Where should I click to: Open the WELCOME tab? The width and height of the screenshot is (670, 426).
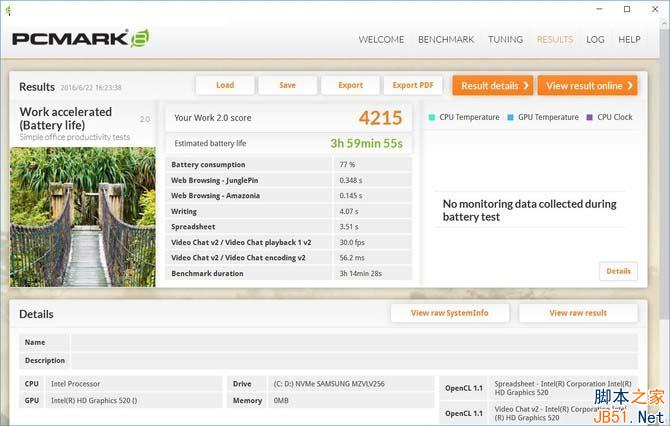point(381,39)
